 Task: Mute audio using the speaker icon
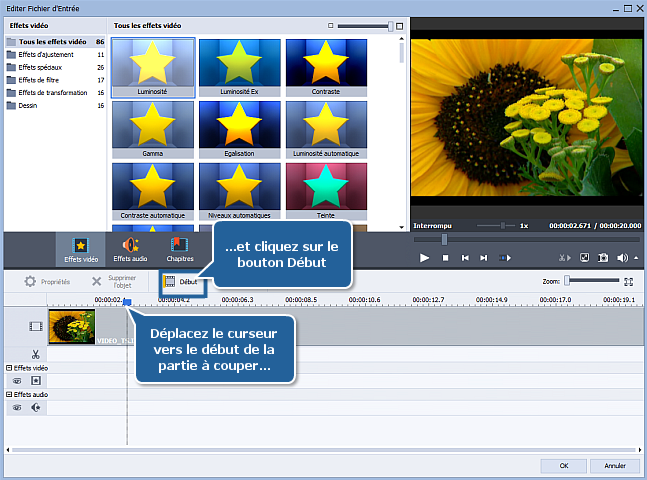[x=622, y=258]
